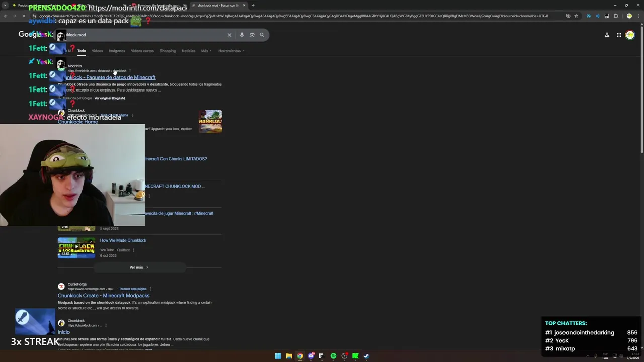The image size is (644, 362).
Task: Open Discord from the taskbar
Action: (311, 356)
